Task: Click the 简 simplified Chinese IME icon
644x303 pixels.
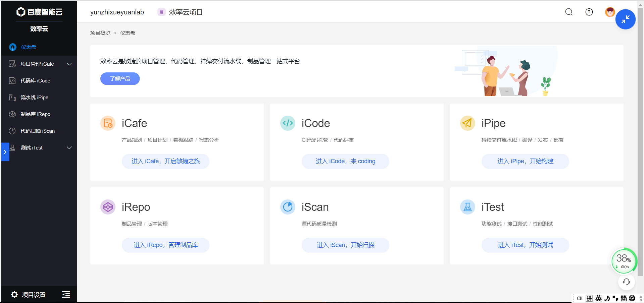Action: (624, 298)
